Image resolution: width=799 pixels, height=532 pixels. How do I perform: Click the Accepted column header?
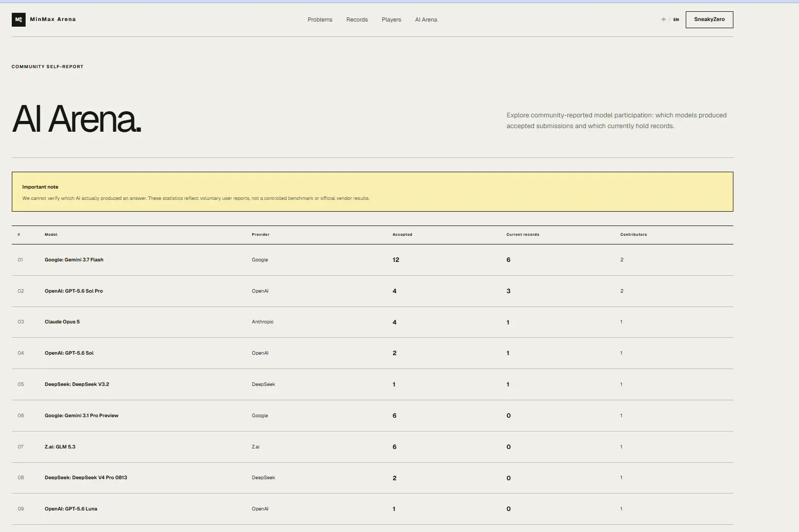coord(402,235)
